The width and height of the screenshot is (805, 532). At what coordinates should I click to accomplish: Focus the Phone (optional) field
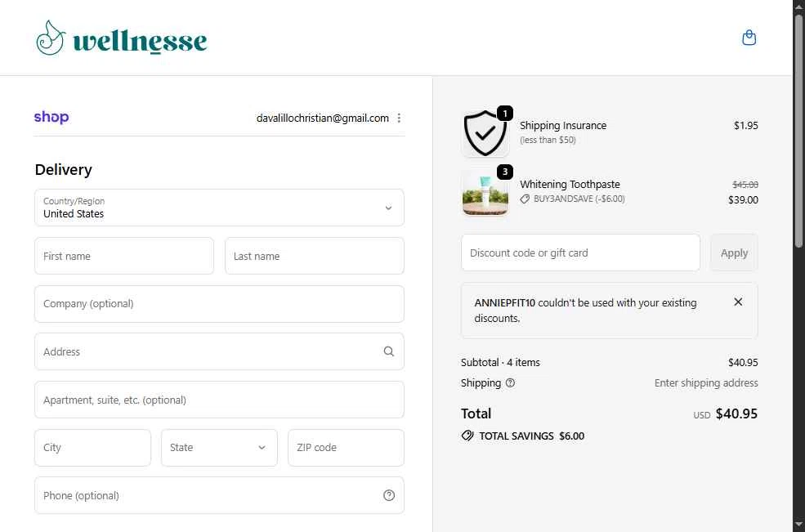click(219, 495)
